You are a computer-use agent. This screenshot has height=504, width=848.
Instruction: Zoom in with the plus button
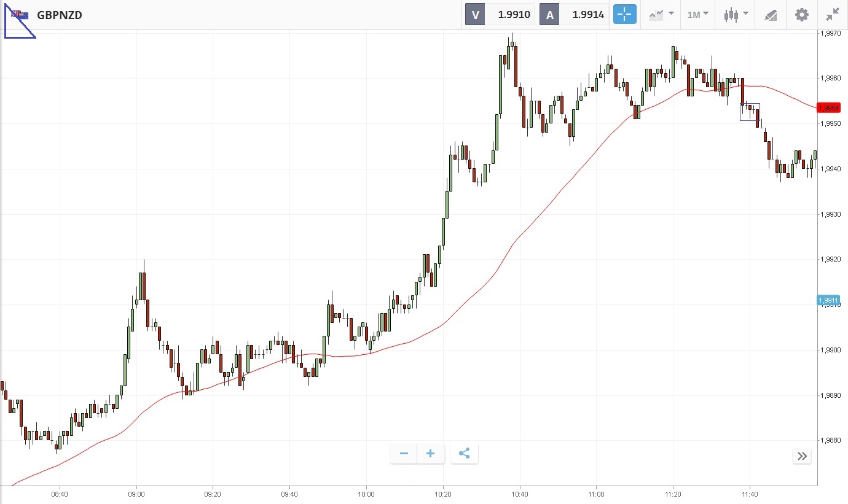[x=431, y=454]
